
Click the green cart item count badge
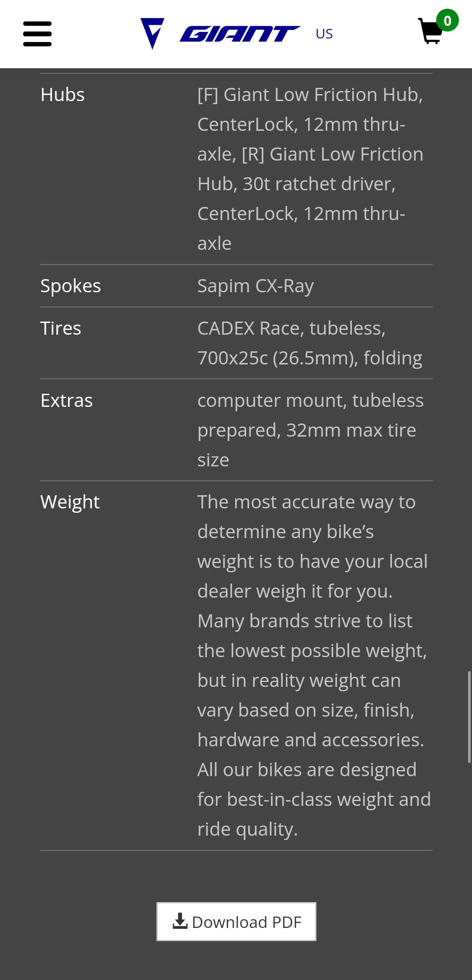click(447, 21)
